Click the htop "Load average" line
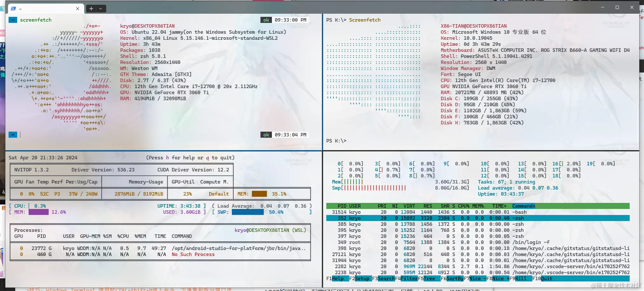This screenshot has height=291, width=644. (x=518, y=188)
